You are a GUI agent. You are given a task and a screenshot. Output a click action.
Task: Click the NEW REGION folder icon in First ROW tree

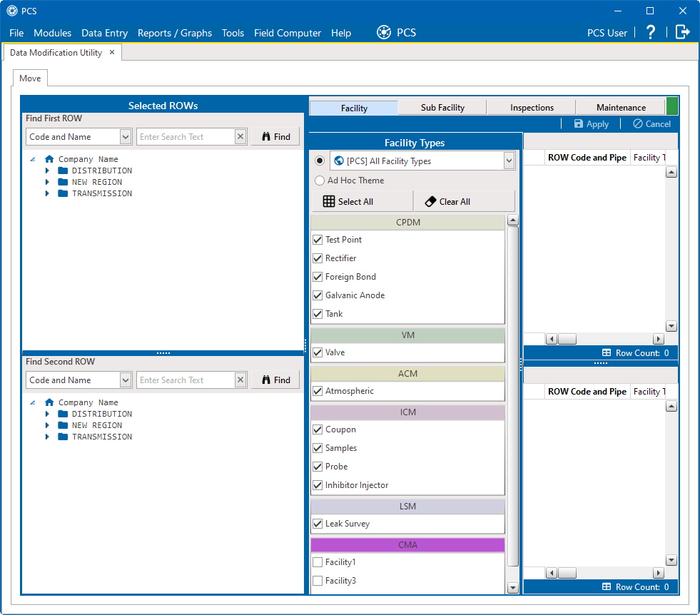point(63,182)
